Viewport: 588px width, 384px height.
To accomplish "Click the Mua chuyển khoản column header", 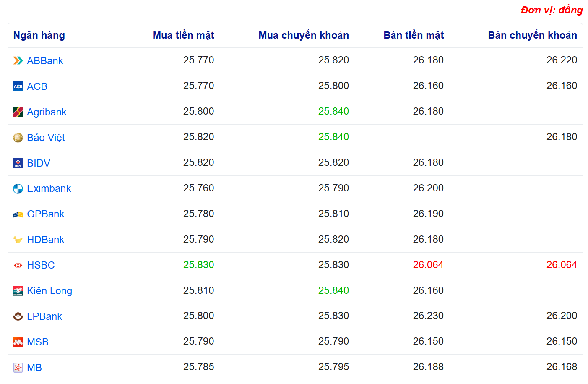I will tap(304, 35).
